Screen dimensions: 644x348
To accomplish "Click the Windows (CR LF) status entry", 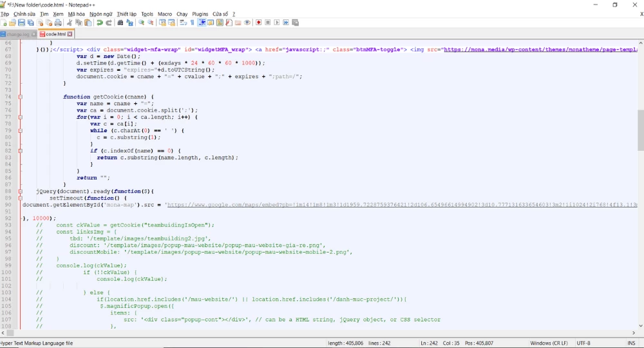I will (549, 343).
